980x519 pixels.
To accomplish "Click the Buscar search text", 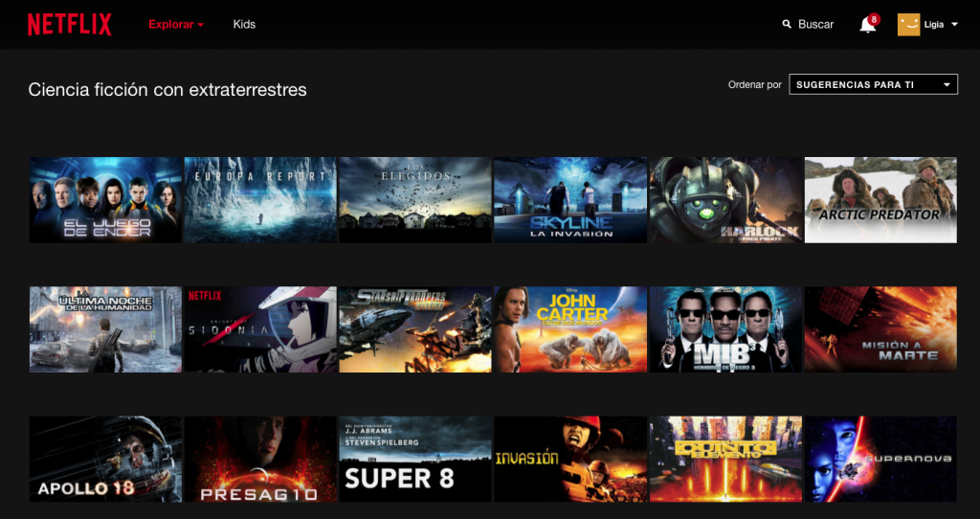I will point(815,24).
